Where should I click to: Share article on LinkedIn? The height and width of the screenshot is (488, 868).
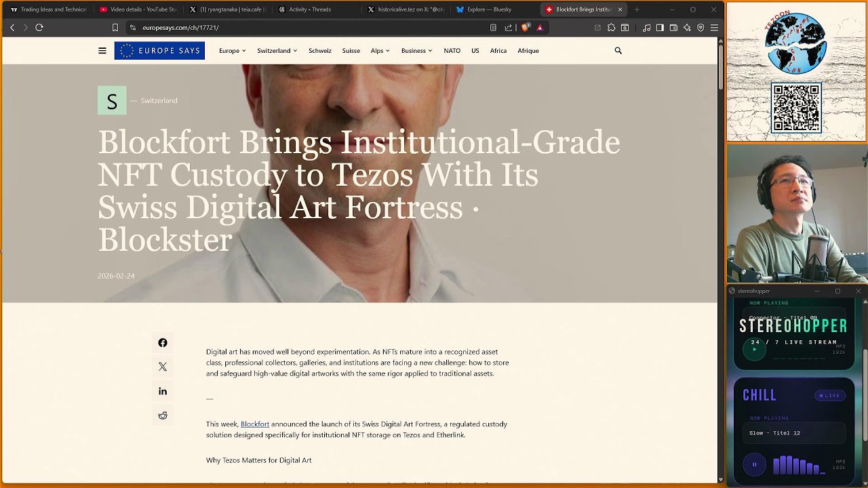(x=163, y=391)
